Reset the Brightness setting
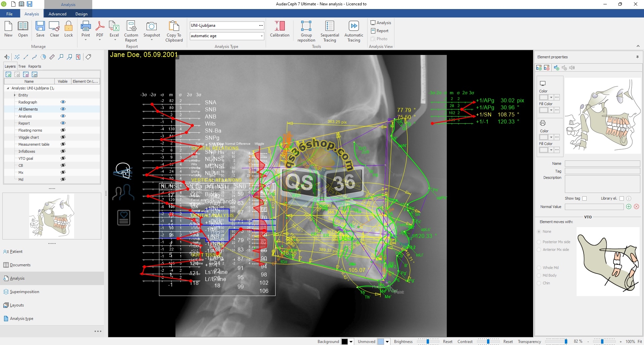 [x=447, y=342]
